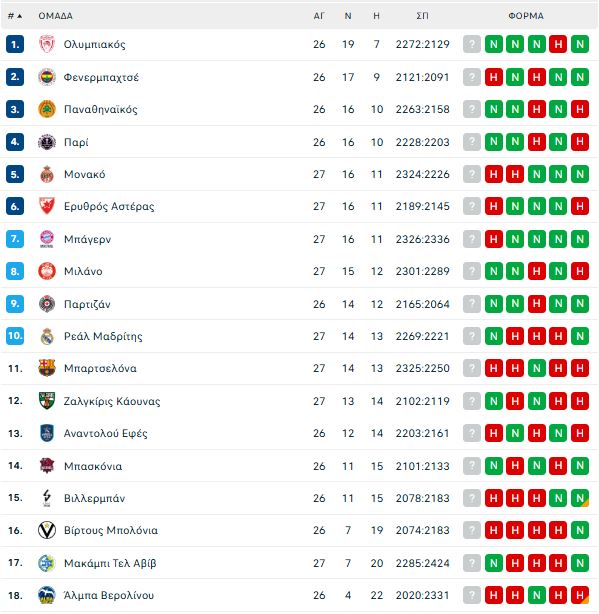Click the Μπαρτσελόνα club crest
The width and height of the screenshot is (599, 614).
(x=47, y=368)
